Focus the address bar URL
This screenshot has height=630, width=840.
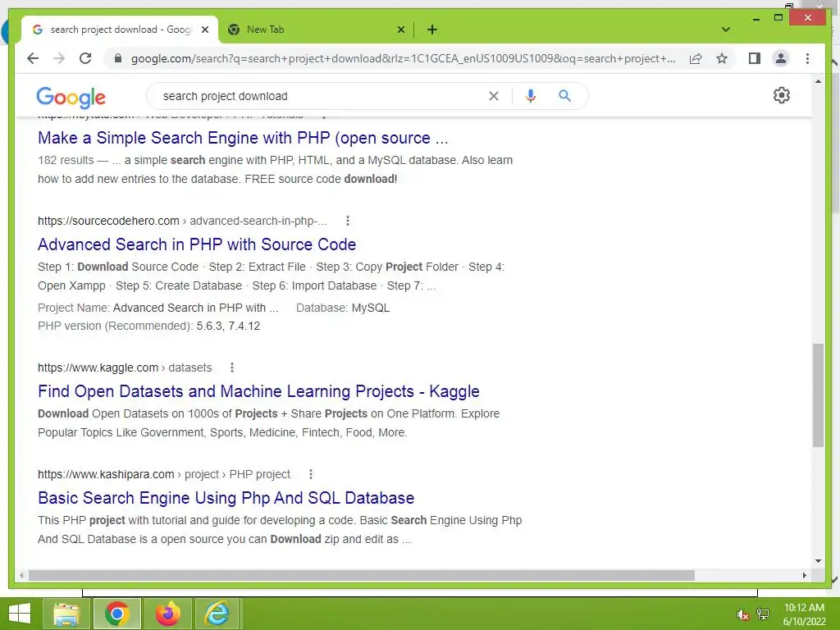click(403, 58)
